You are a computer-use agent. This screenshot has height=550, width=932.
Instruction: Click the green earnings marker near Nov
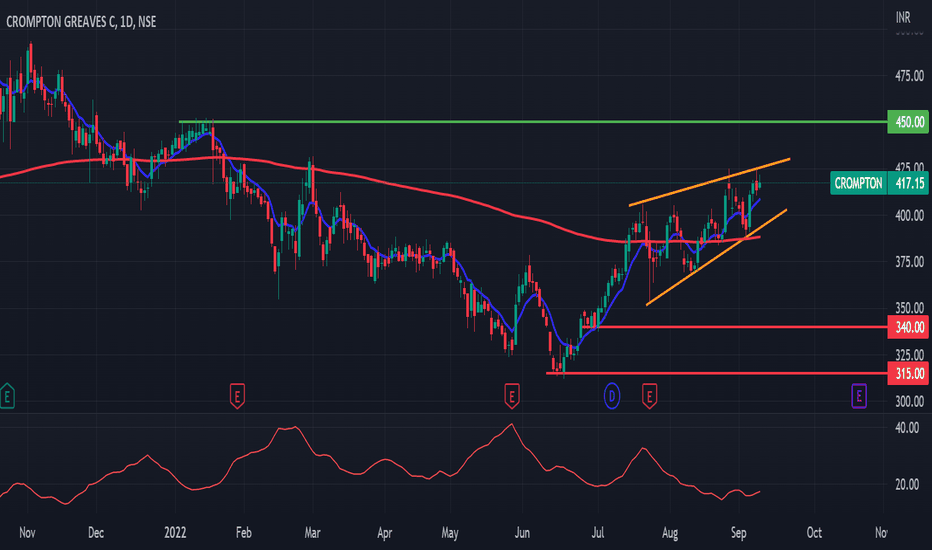(7, 396)
